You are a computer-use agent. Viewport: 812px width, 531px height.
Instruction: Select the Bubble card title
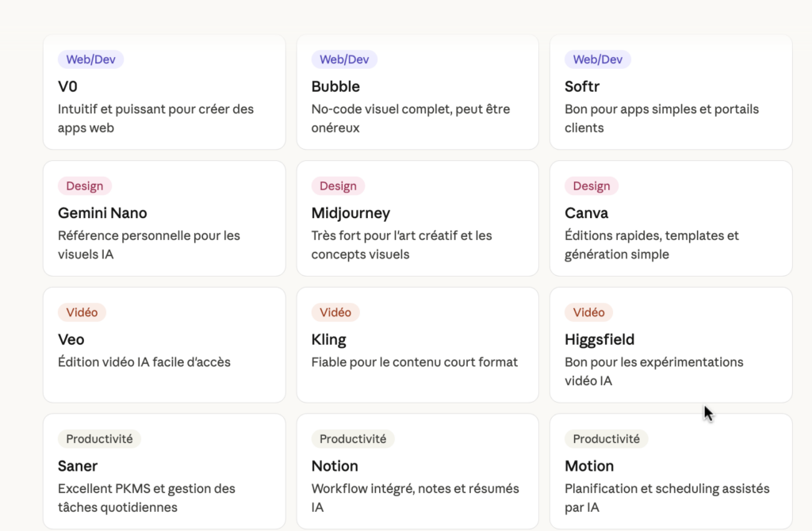(x=335, y=86)
